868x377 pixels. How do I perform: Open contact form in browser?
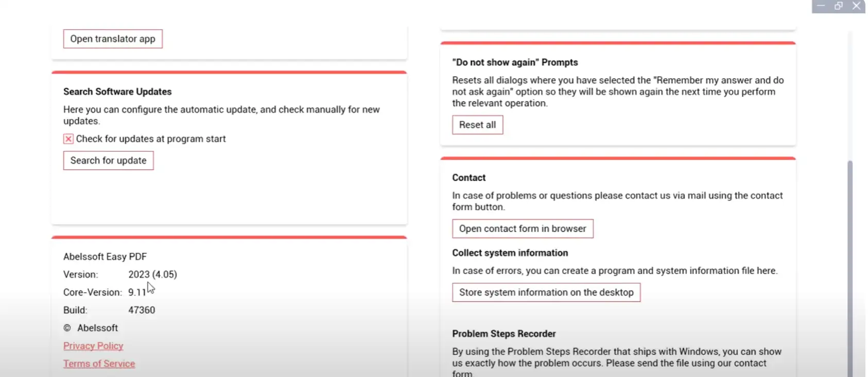coord(523,229)
